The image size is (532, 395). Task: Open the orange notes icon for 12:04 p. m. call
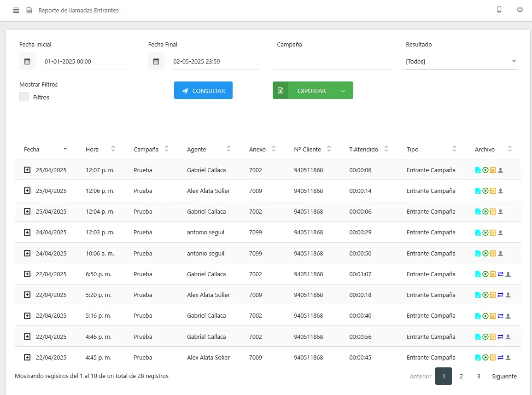tap(493, 212)
